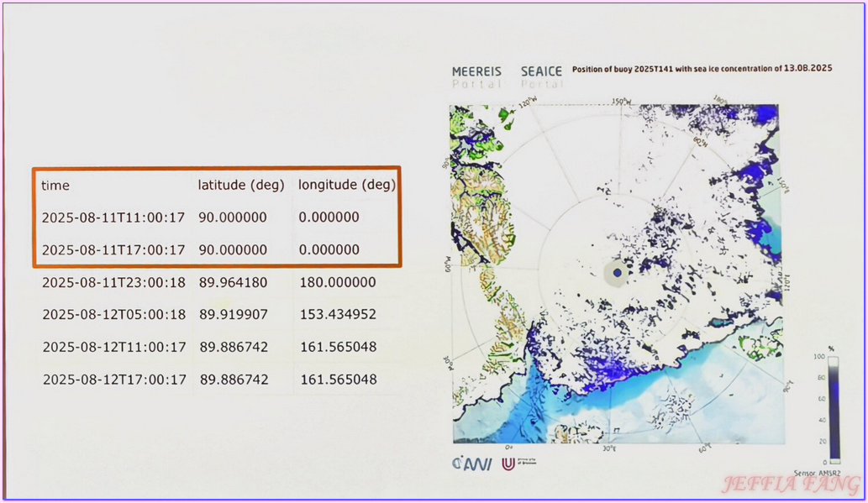
Task: Click the 150°W label at the map's top edge
Action: pyautogui.click(x=622, y=102)
